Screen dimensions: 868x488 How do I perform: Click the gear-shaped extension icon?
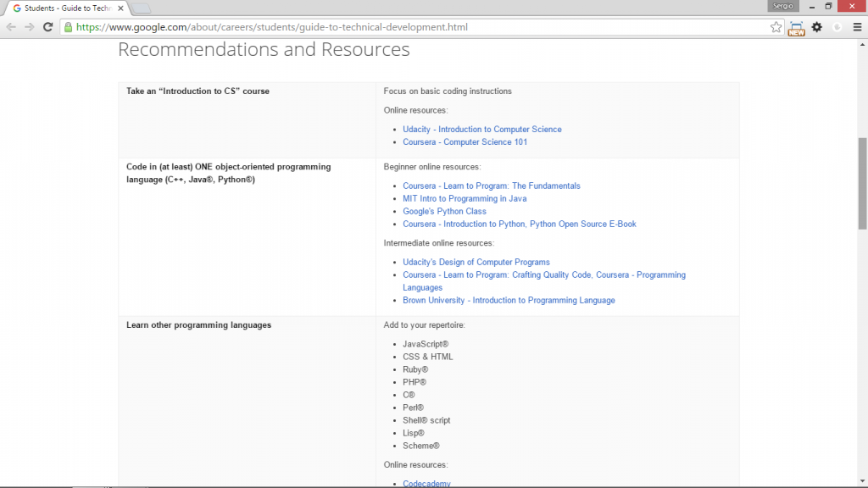[x=816, y=26]
